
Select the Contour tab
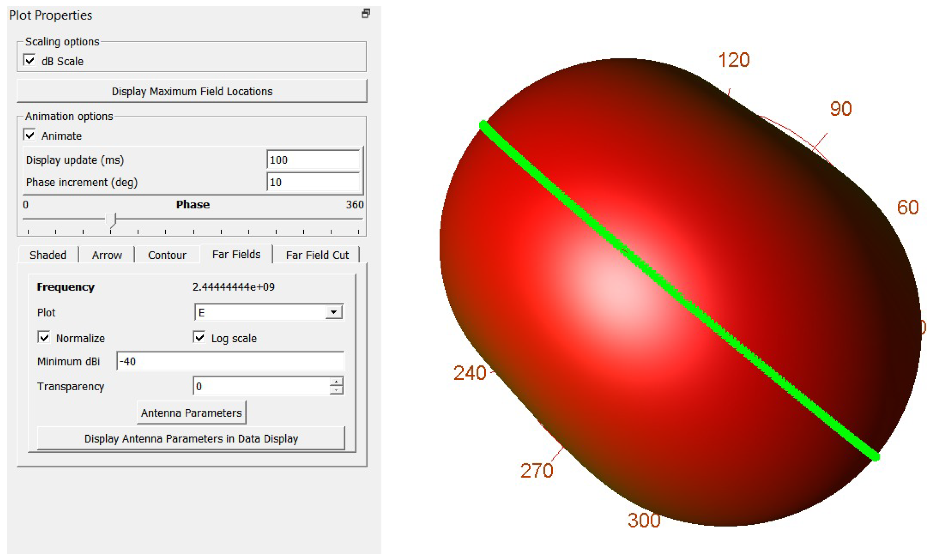click(167, 255)
